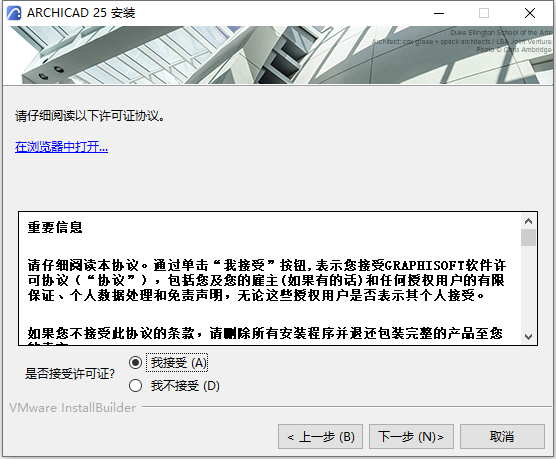Screen dimensions: 556x459
Task: Select the 我接受 (A) radio button
Action: click(x=135, y=363)
